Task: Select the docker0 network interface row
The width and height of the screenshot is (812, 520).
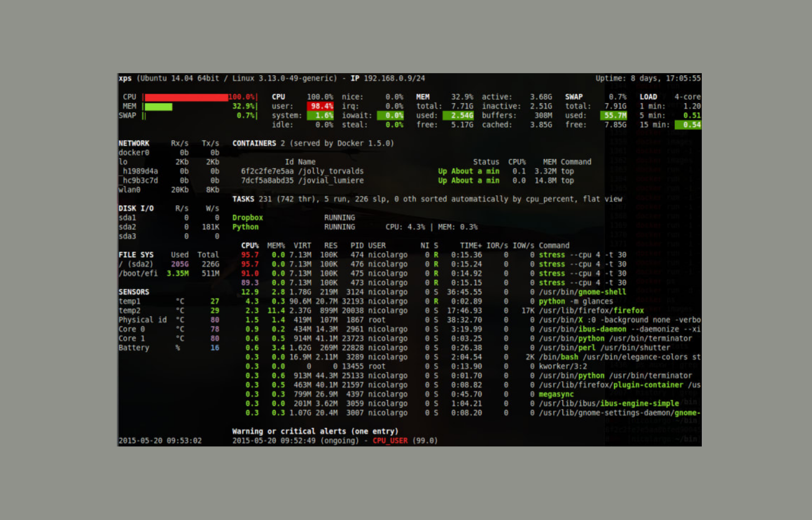Action: point(169,153)
